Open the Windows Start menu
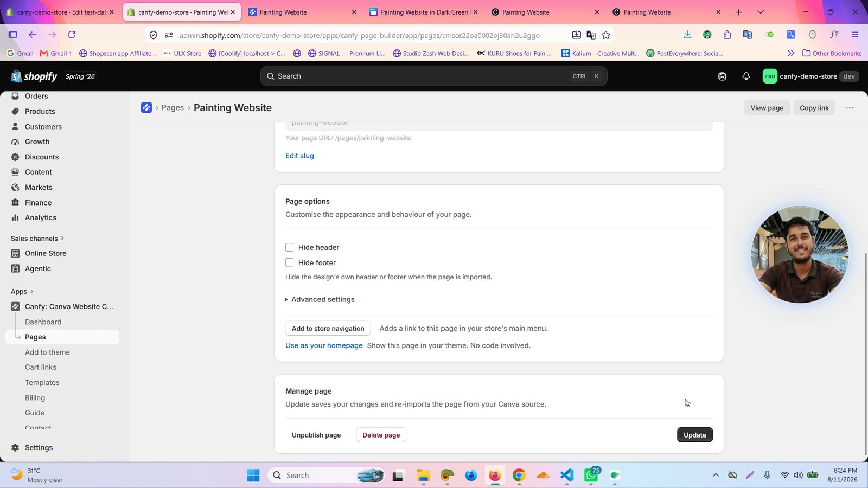 click(x=253, y=476)
